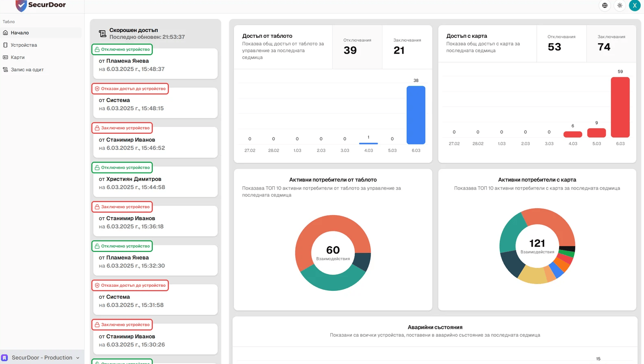Select Заключено устройство badge for 15:36:18 entry
The image size is (644, 364).
point(122,207)
